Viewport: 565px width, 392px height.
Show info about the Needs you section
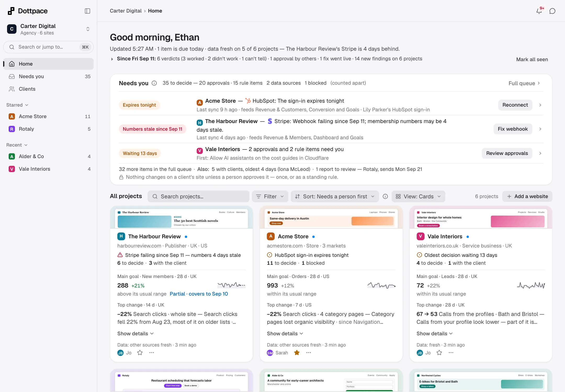coord(154,83)
